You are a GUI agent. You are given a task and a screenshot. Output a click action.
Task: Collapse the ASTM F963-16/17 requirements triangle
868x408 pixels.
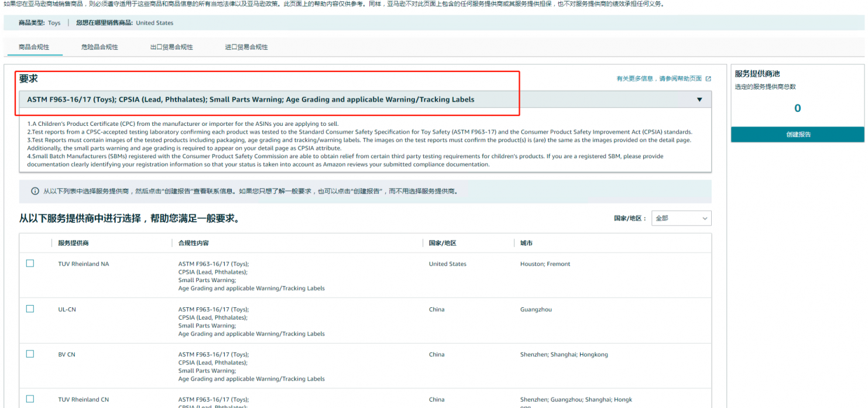tap(699, 100)
